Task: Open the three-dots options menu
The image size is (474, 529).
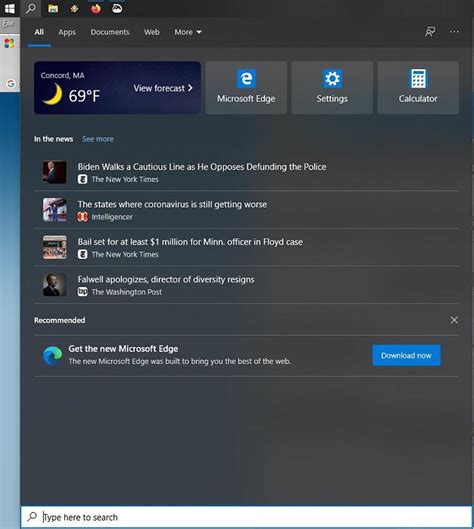Action: (454, 32)
